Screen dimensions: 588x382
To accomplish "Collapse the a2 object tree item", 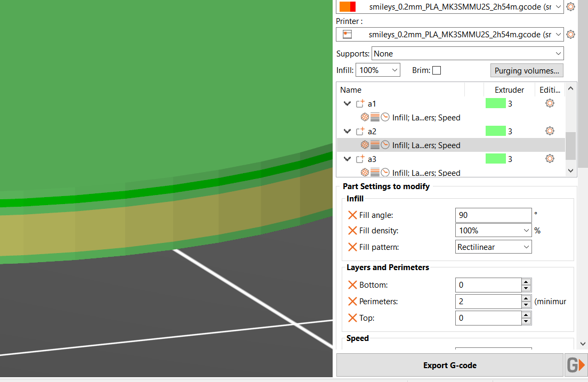I will tap(348, 132).
